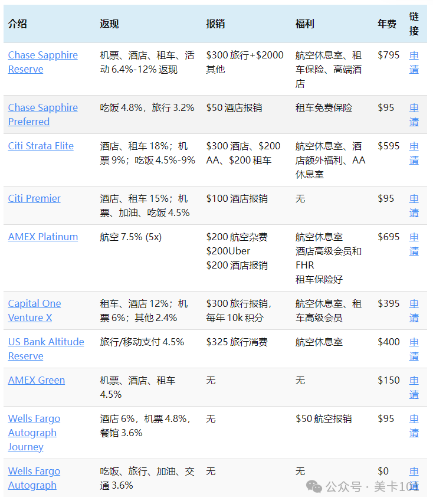Image resolution: width=433 pixels, height=504 pixels.
Task: Open Wells Fargo Autograph Journey link
Action: (34, 433)
